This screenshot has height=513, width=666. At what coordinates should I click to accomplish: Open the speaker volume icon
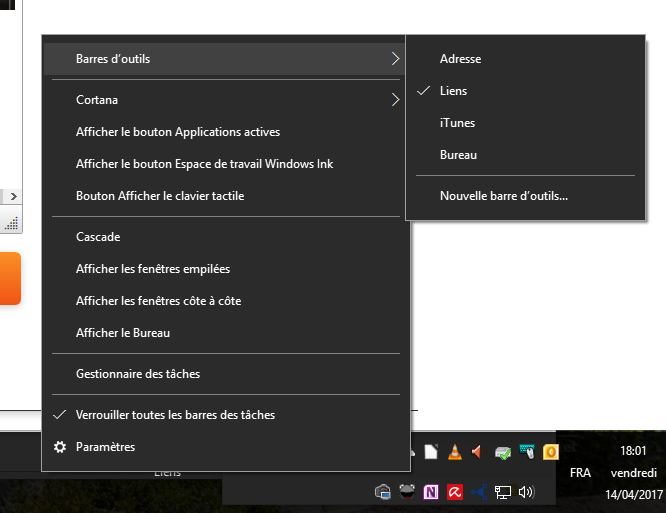527,491
